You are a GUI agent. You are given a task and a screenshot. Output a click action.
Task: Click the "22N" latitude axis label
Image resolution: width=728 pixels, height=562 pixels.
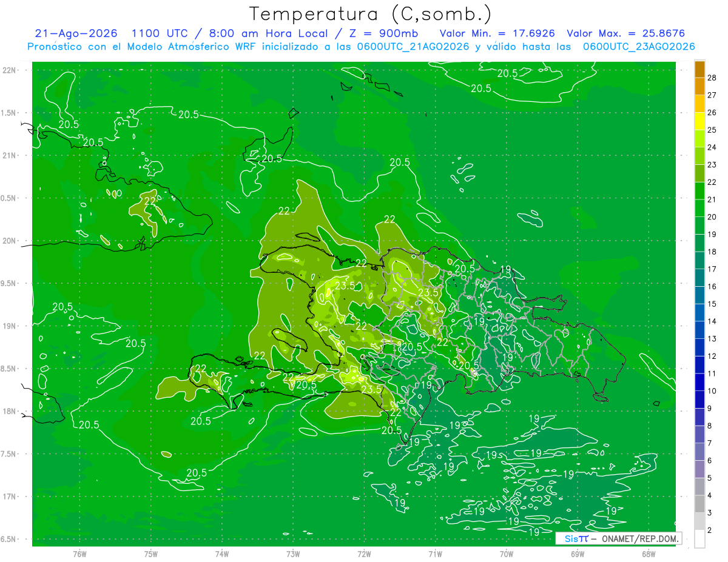10,70
